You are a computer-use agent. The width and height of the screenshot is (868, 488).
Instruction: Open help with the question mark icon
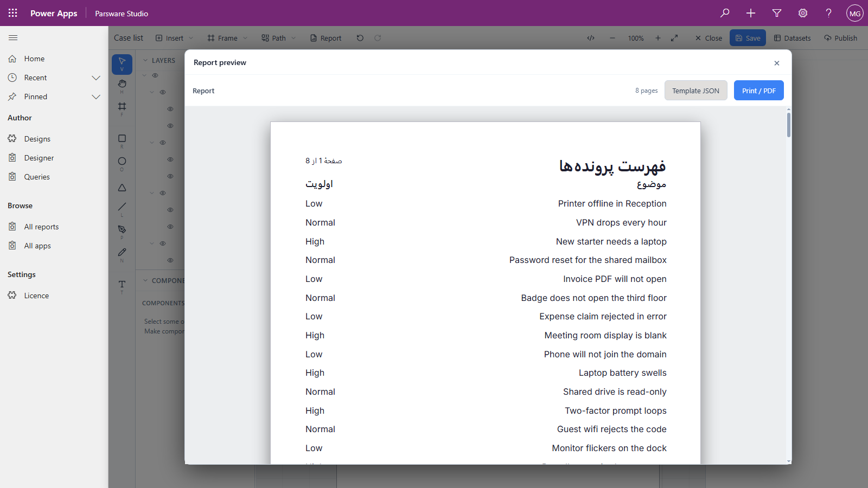point(829,13)
